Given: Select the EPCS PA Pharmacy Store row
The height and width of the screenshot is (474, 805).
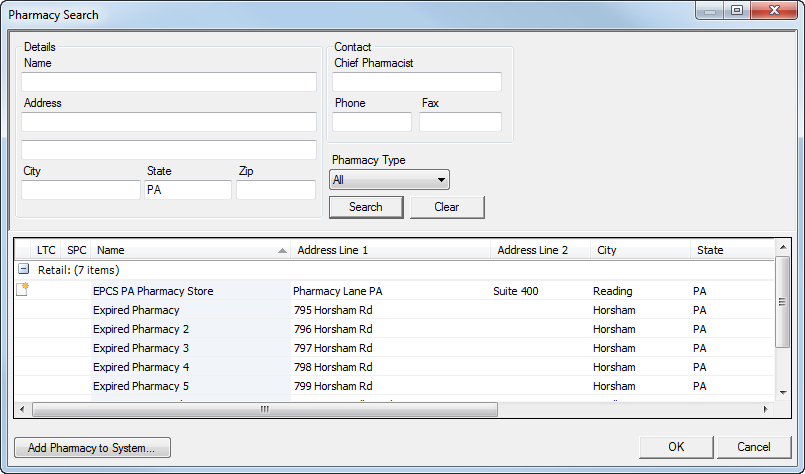Looking at the screenshot, I should tap(394, 291).
